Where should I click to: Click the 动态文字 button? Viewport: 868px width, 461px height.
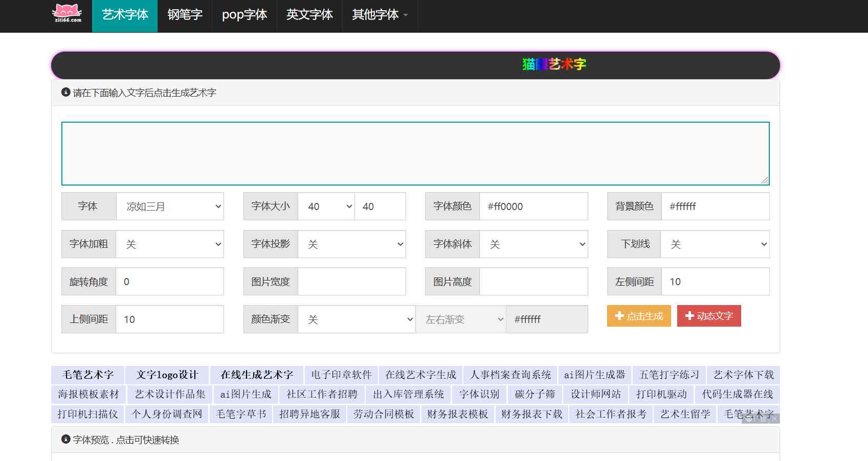pos(709,316)
